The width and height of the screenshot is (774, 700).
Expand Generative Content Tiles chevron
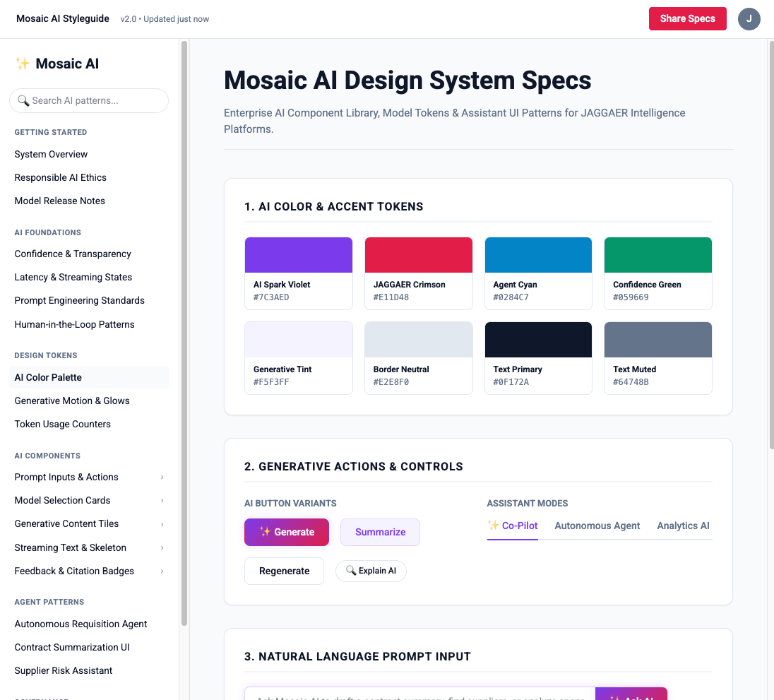point(162,524)
